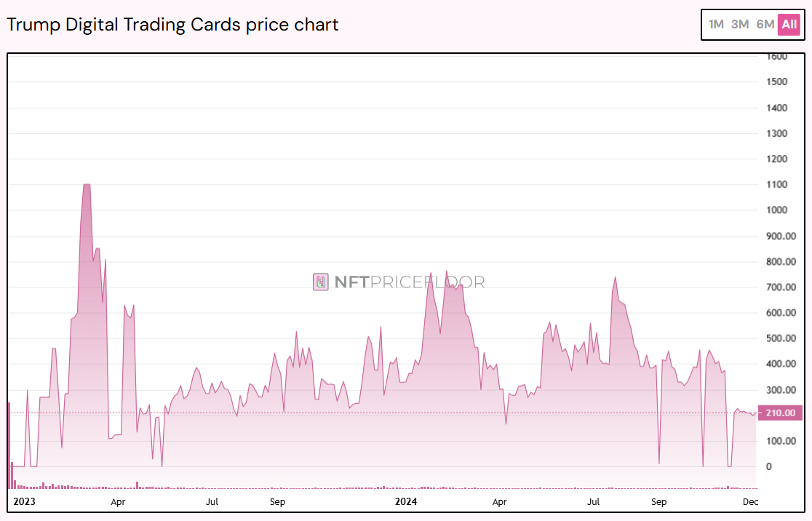Click the Jul axis label near chart center

pos(212,502)
